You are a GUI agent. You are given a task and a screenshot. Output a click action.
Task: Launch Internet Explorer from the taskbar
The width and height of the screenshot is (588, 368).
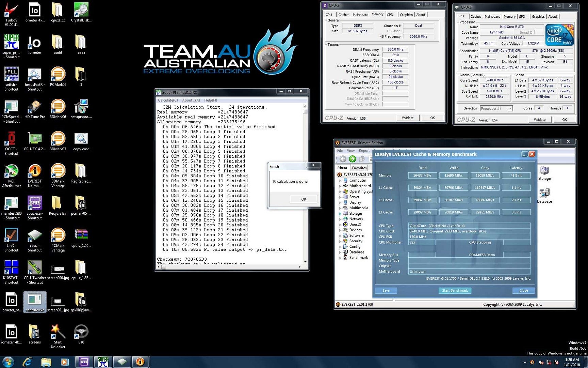click(x=27, y=362)
